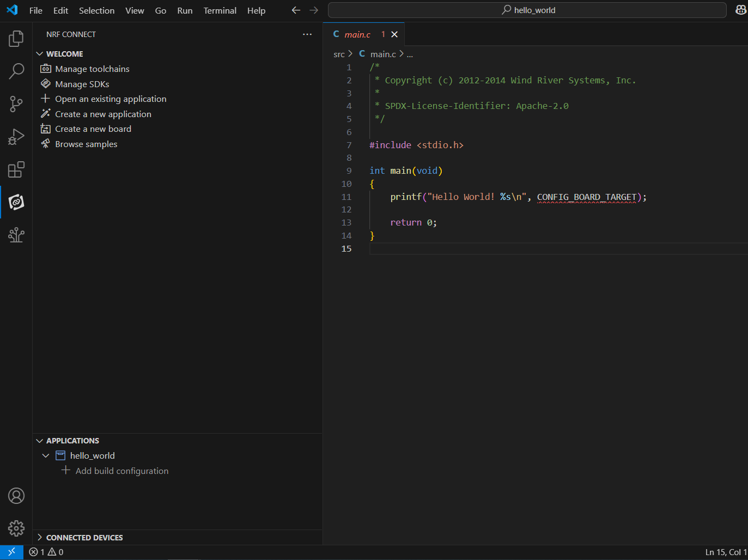Viewport: 748px width, 560px height.
Task: Open the Accounts icon in activity bar
Action: (x=16, y=496)
